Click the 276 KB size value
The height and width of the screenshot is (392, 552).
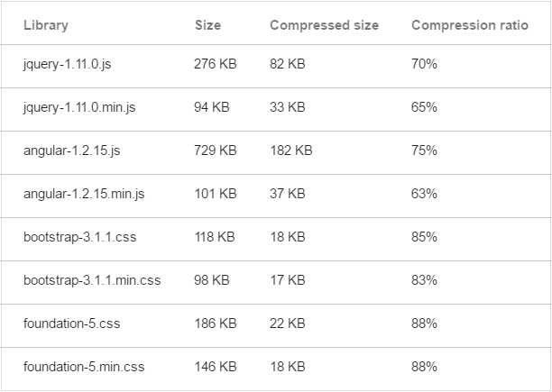[x=215, y=64]
